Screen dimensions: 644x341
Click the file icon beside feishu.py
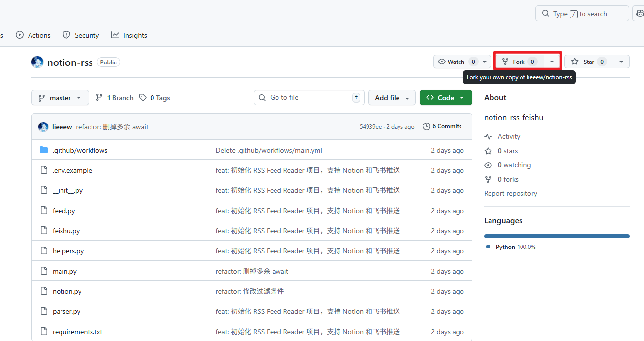(44, 231)
